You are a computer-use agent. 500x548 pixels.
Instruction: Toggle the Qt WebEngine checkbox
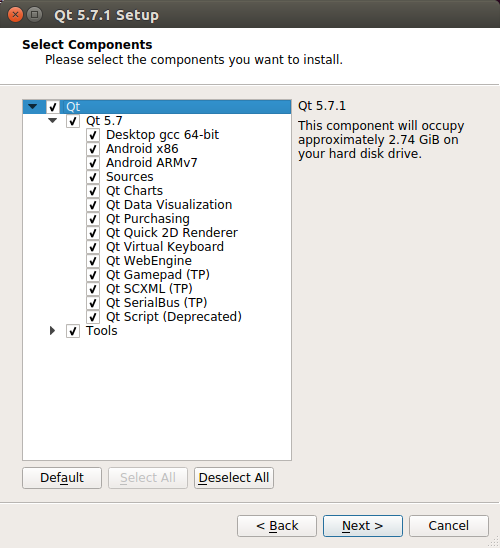(93, 261)
